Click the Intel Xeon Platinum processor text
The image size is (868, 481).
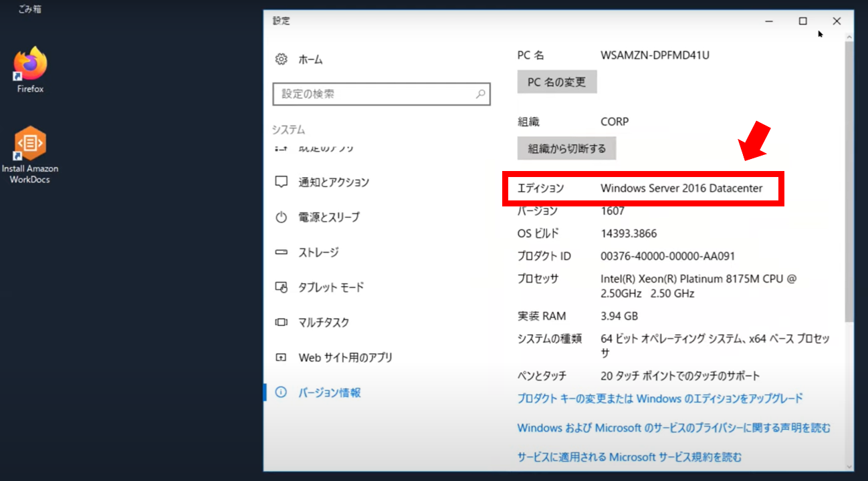[699, 286]
